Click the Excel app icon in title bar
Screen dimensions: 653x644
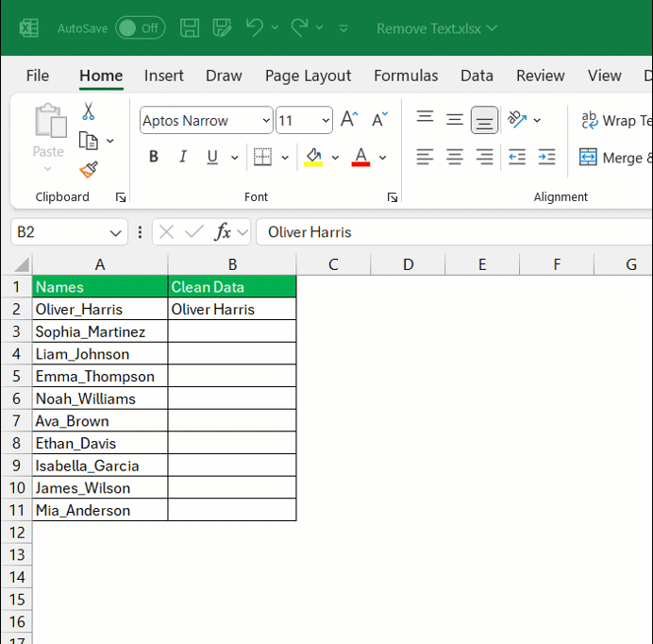(x=29, y=28)
